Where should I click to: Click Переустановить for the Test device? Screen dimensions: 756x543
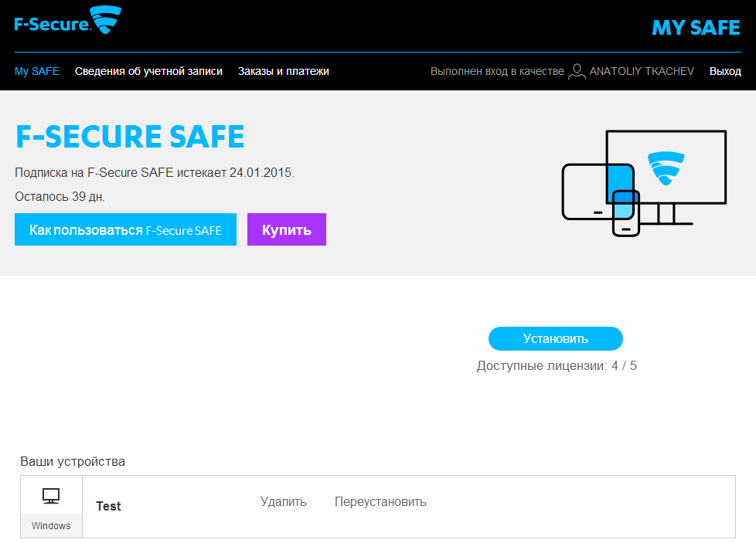coord(380,501)
